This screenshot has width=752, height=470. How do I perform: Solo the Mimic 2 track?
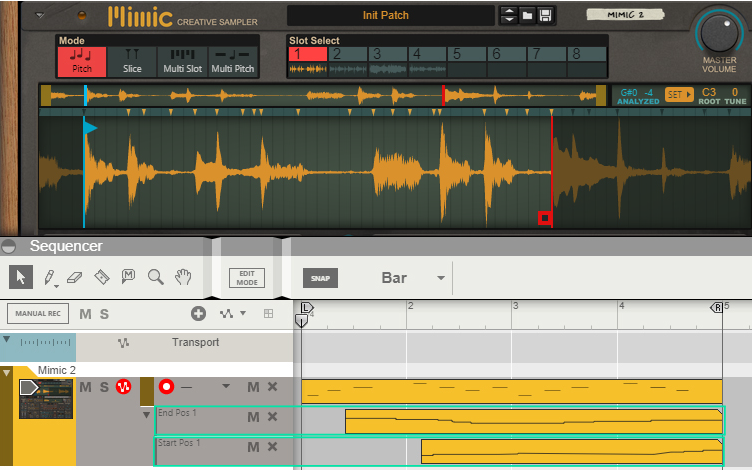[104, 387]
